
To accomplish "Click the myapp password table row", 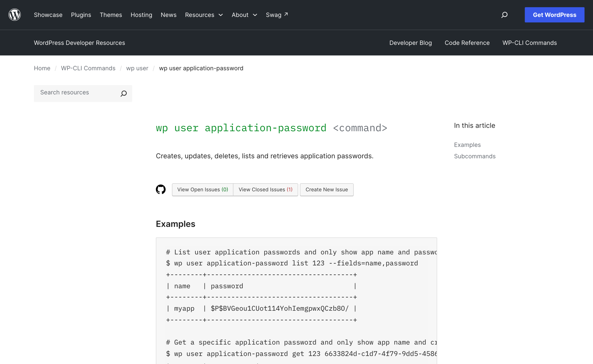I will pos(262,309).
